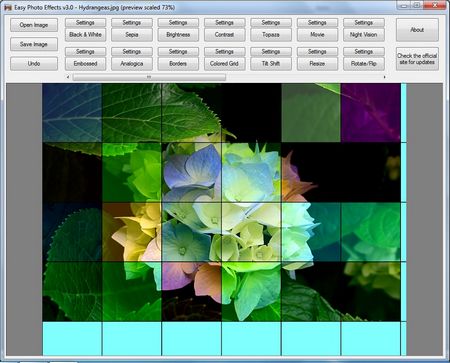Apply the Topaza effect

coord(271,35)
